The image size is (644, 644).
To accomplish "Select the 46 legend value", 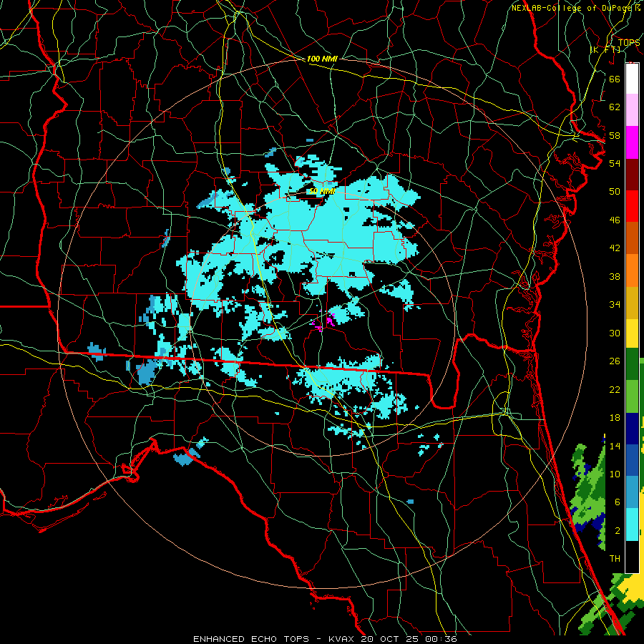I will (615, 220).
